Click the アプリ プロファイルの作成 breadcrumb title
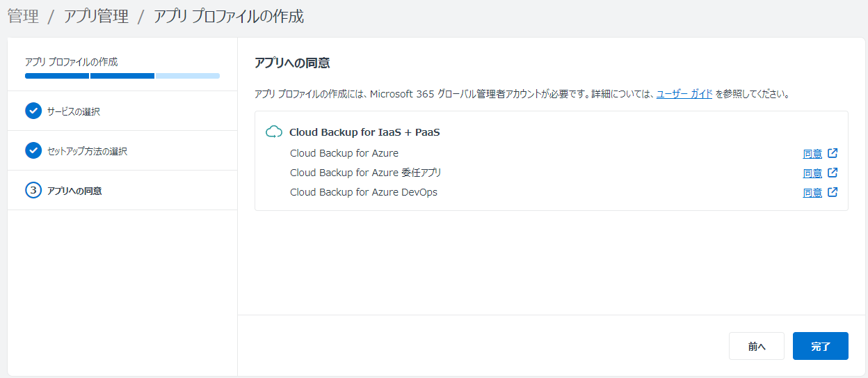868x378 pixels. (229, 17)
